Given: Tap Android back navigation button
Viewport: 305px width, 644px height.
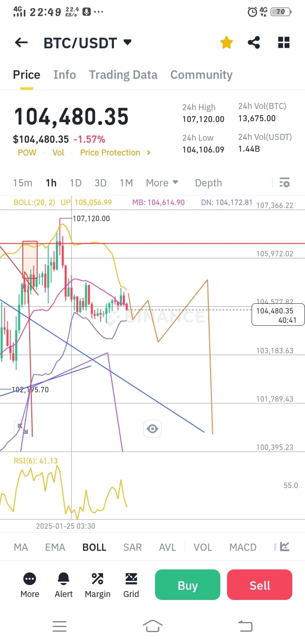Looking at the screenshot, I should 245,626.
